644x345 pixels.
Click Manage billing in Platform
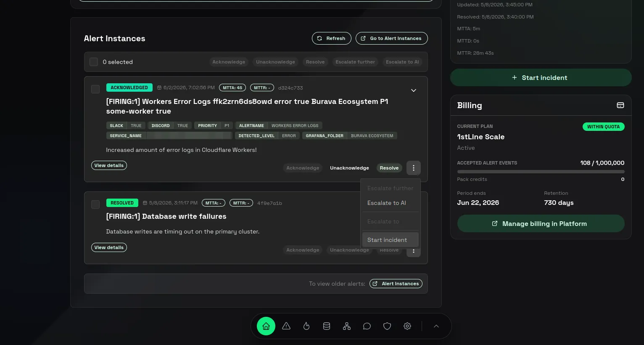(x=541, y=223)
